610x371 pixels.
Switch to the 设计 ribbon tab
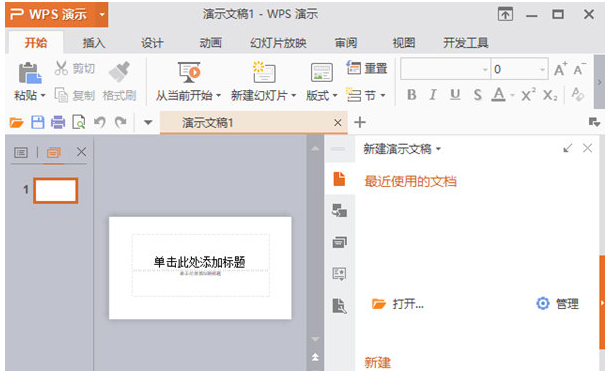(152, 43)
